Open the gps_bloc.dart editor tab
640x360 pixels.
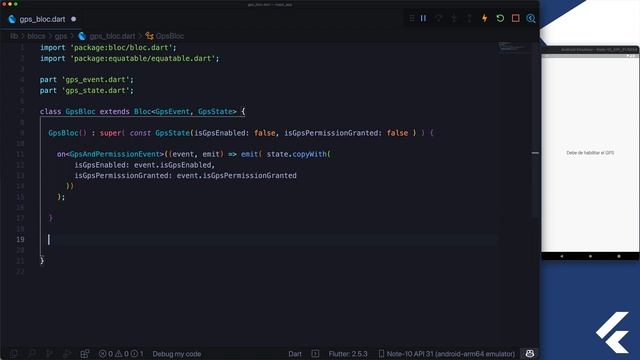(x=42, y=19)
